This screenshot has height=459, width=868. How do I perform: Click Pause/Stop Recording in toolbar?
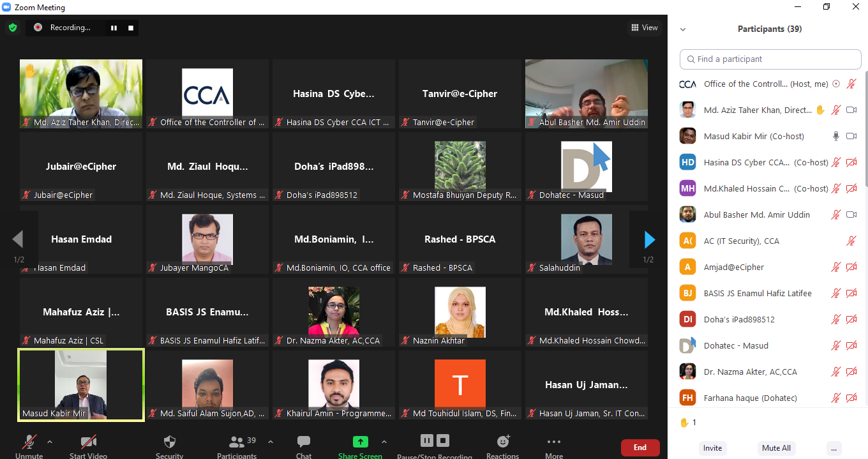coord(435,446)
